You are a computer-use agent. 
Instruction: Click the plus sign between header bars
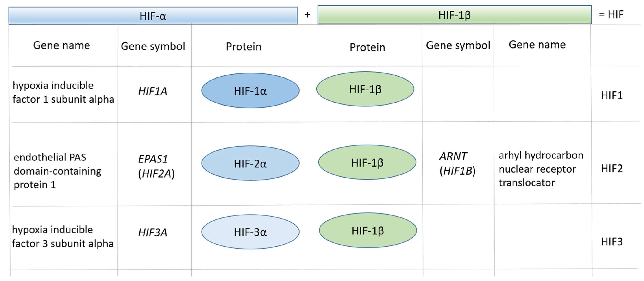click(307, 15)
